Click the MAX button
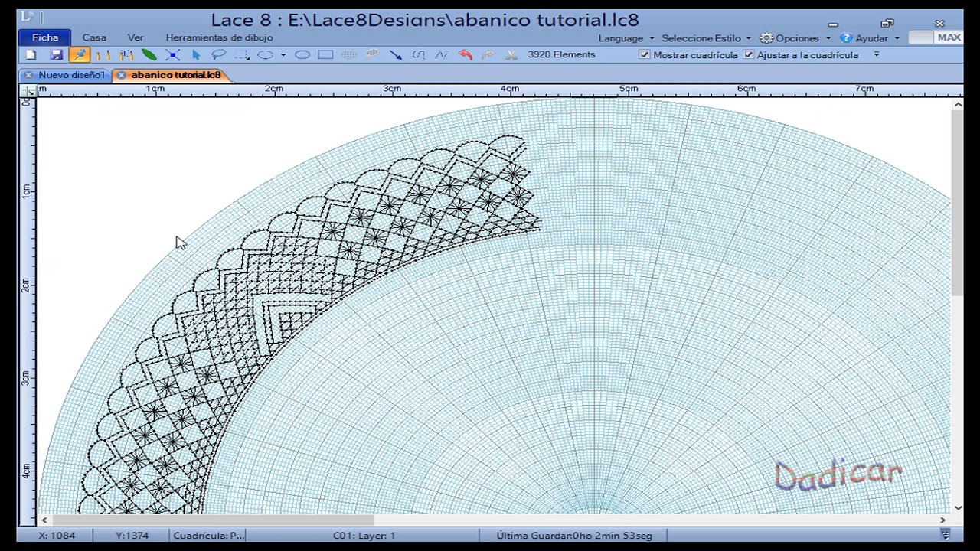The image size is (980, 551). pyautogui.click(x=949, y=37)
